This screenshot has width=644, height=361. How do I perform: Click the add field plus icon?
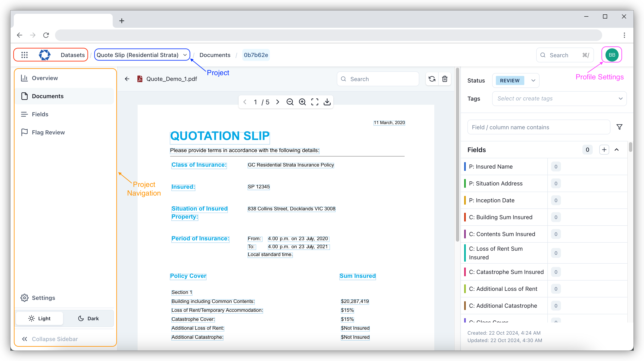[x=604, y=150]
